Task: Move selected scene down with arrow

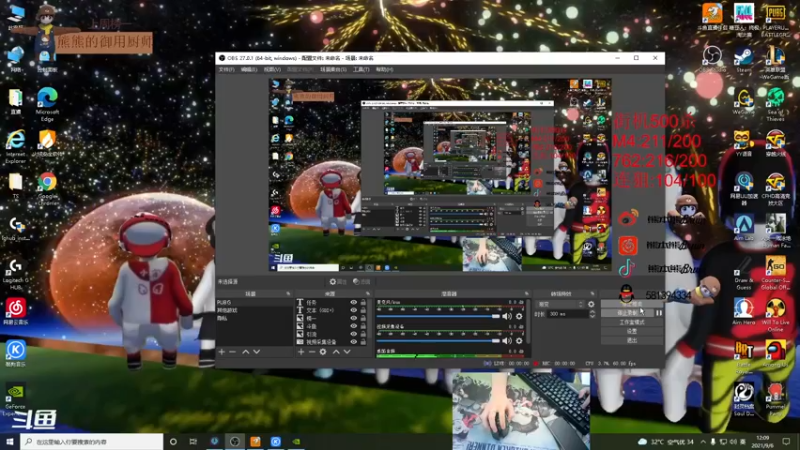Action: point(257,352)
